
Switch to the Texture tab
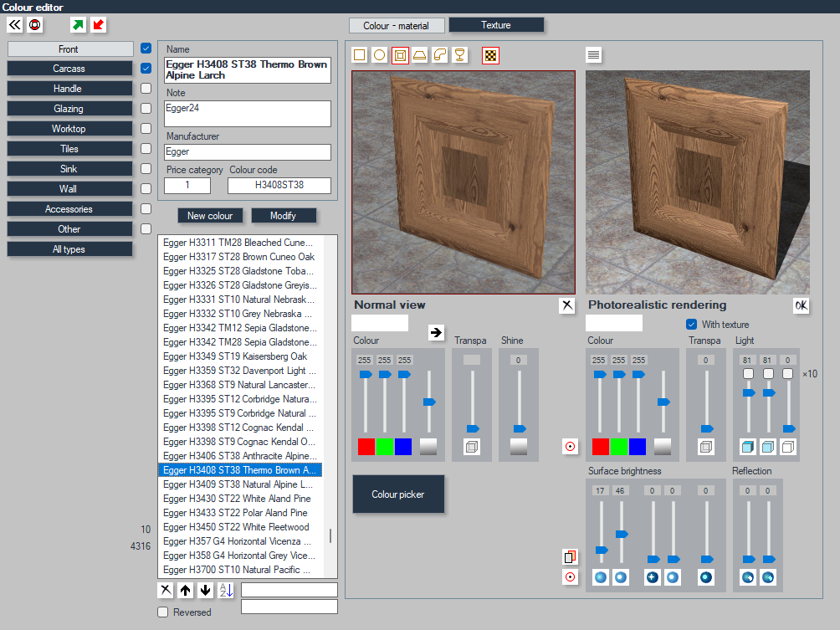tap(496, 25)
